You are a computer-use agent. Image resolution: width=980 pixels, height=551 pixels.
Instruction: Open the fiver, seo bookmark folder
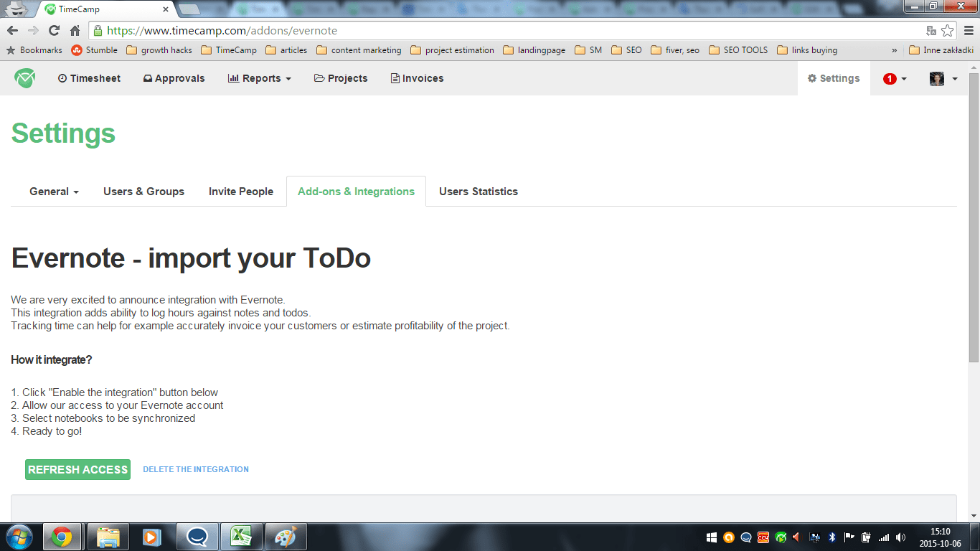click(x=675, y=50)
